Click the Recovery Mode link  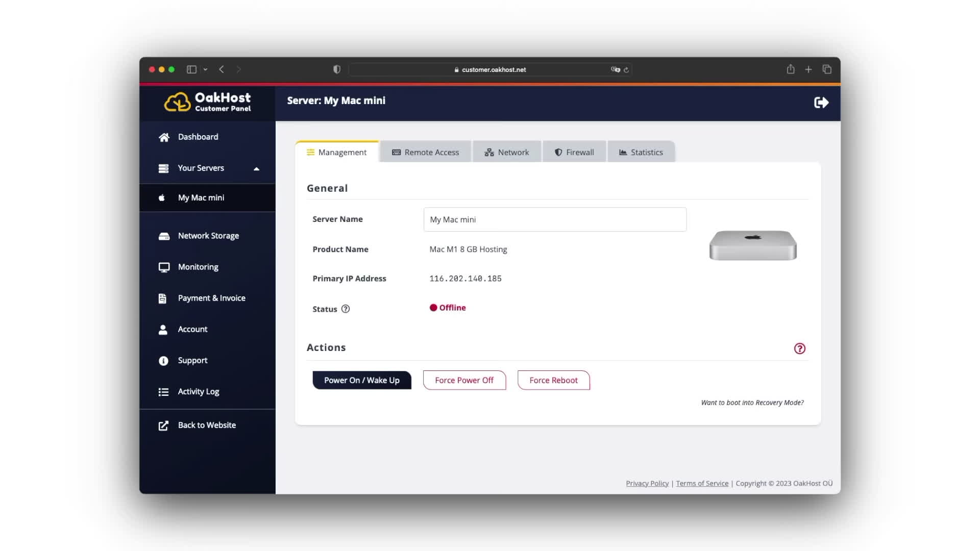click(752, 403)
